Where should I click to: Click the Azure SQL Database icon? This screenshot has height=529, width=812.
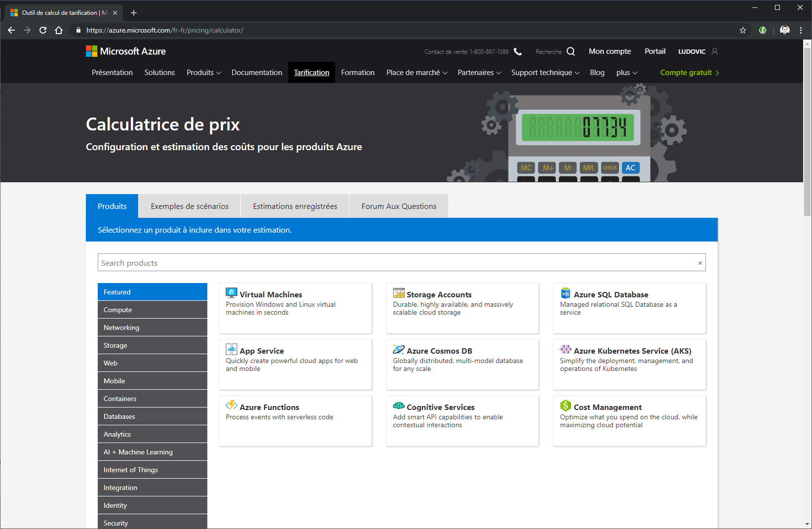click(566, 293)
